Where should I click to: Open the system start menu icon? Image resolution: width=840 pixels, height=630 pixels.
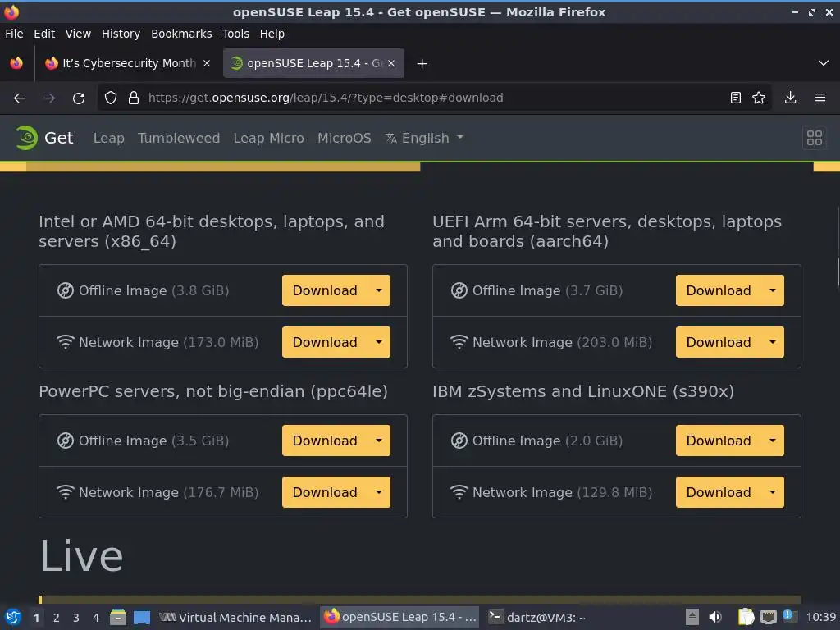(x=13, y=618)
